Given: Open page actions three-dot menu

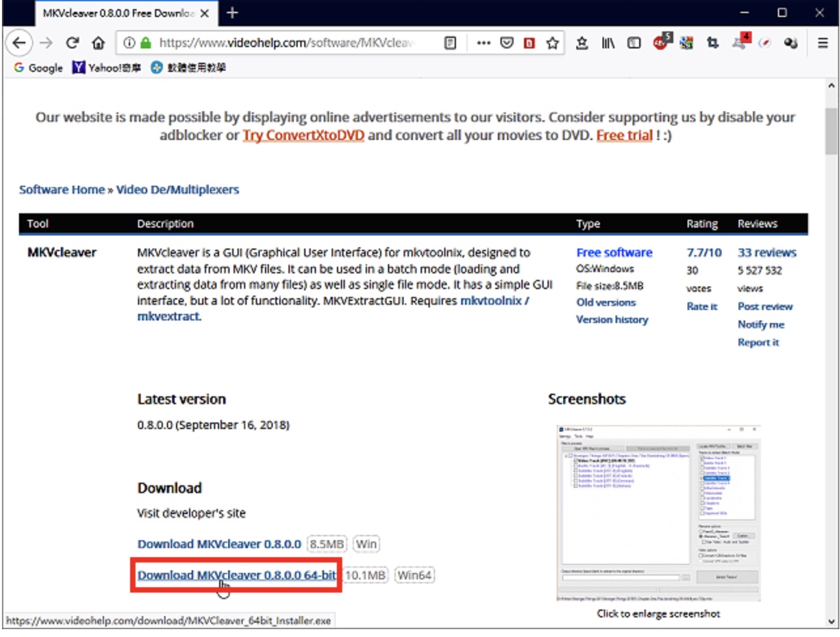Looking at the screenshot, I should [483, 43].
